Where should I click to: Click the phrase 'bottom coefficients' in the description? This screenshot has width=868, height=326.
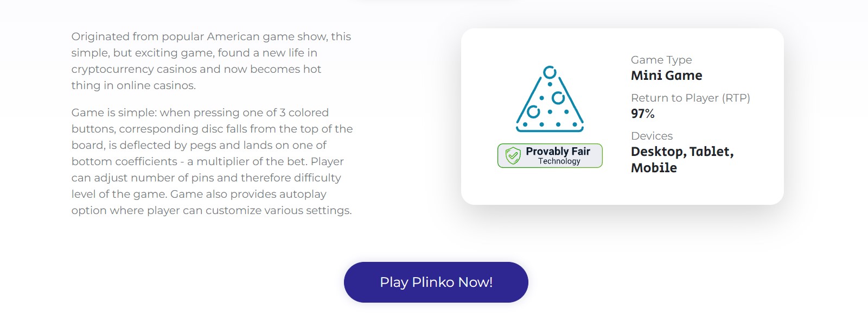[124, 161]
